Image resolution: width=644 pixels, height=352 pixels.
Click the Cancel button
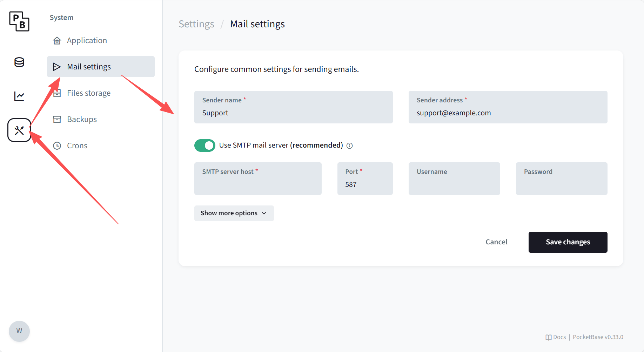click(x=496, y=242)
